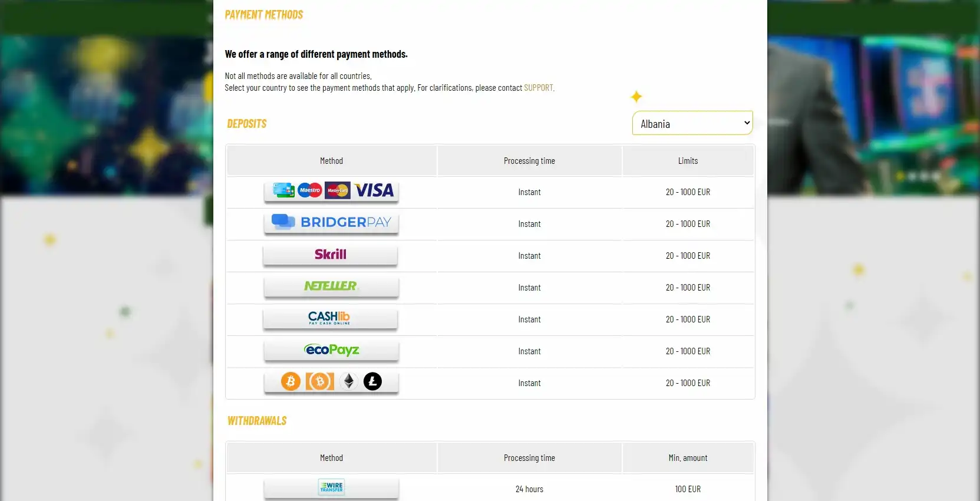Image resolution: width=980 pixels, height=501 pixels.
Task: Select the Maestro card logo
Action: coord(310,190)
